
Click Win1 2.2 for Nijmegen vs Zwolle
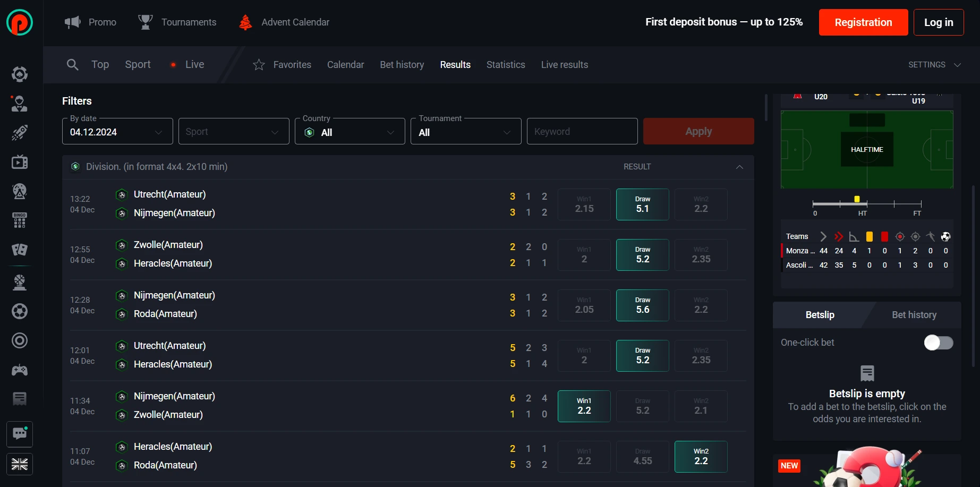tap(584, 406)
